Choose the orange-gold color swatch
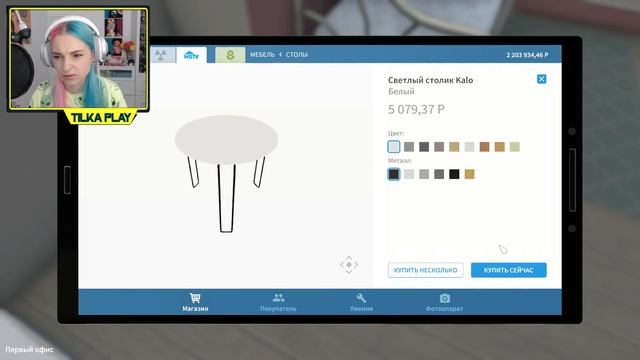This screenshot has height=360, width=640. pyautogui.click(x=500, y=147)
